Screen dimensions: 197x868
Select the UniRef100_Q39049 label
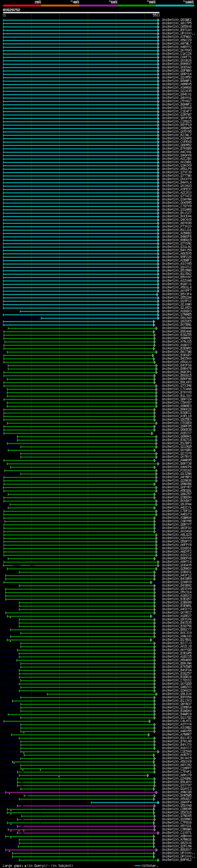click(x=177, y=108)
